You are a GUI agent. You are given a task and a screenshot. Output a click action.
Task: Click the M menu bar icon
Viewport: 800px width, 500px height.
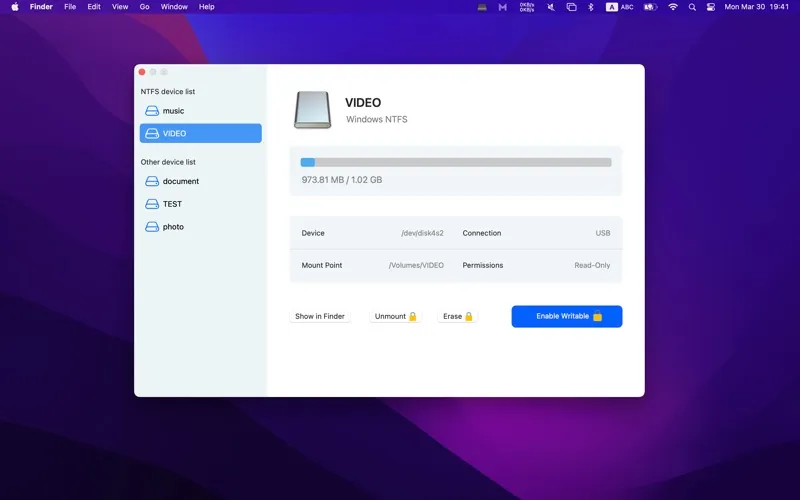pos(503,7)
